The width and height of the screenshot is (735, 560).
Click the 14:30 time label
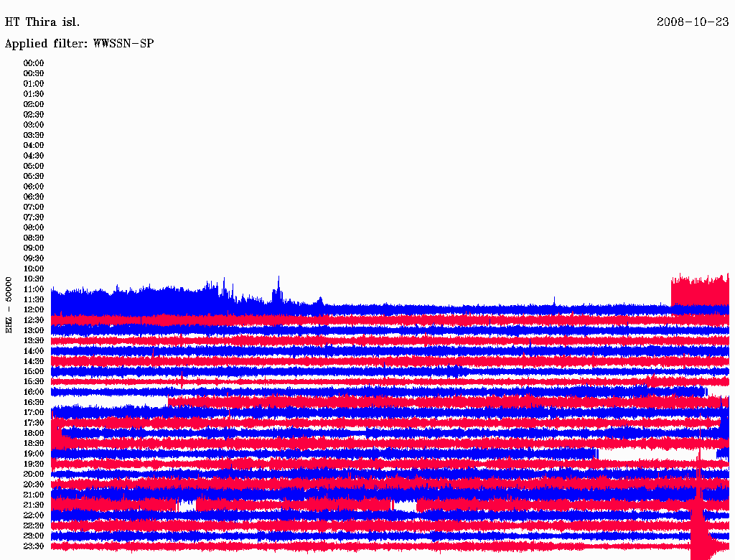tap(34, 361)
